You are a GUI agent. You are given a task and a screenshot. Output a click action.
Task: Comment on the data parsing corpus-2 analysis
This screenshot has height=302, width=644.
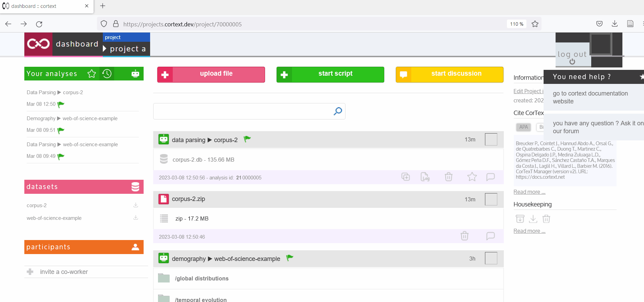[x=490, y=177]
